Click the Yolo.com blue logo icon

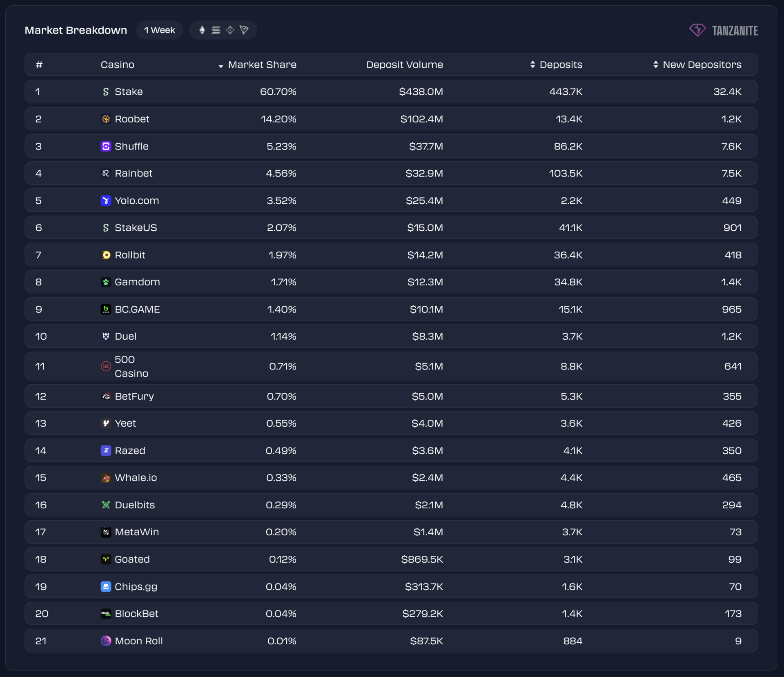(106, 200)
